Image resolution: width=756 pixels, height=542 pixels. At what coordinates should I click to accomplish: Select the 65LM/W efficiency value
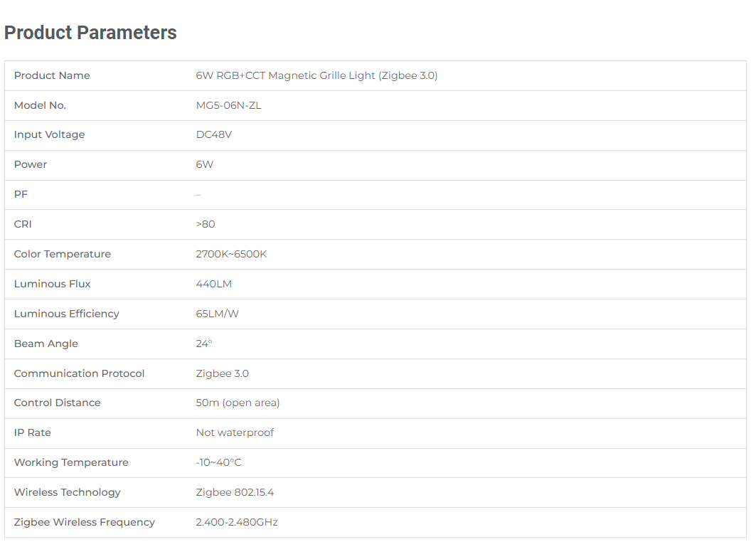[217, 314]
